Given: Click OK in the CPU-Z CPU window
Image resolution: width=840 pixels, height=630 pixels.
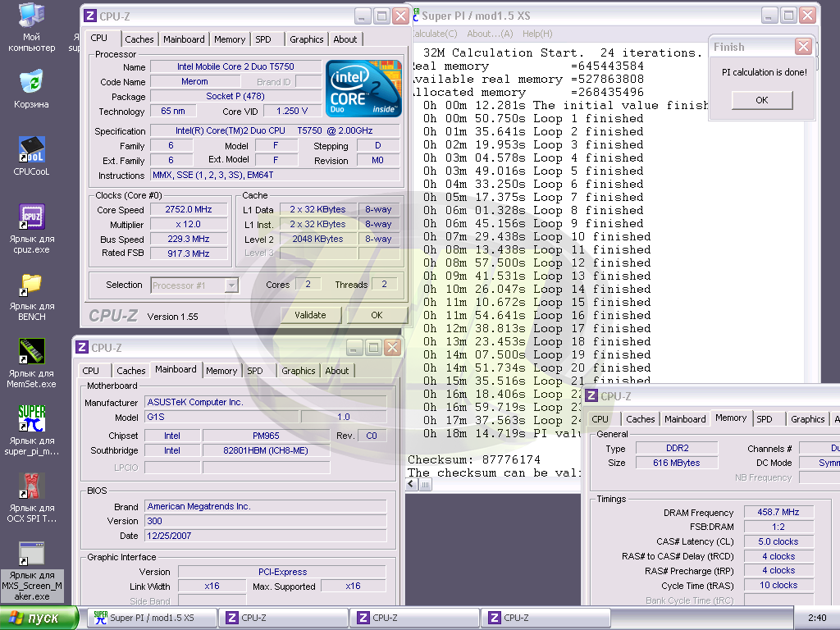Looking at the screenshot, I should (377, 315).
